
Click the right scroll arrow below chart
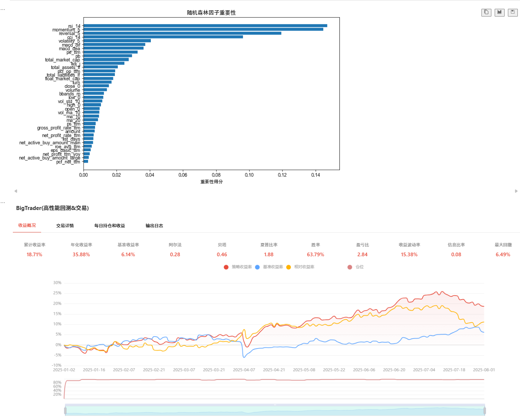(516, 191)
